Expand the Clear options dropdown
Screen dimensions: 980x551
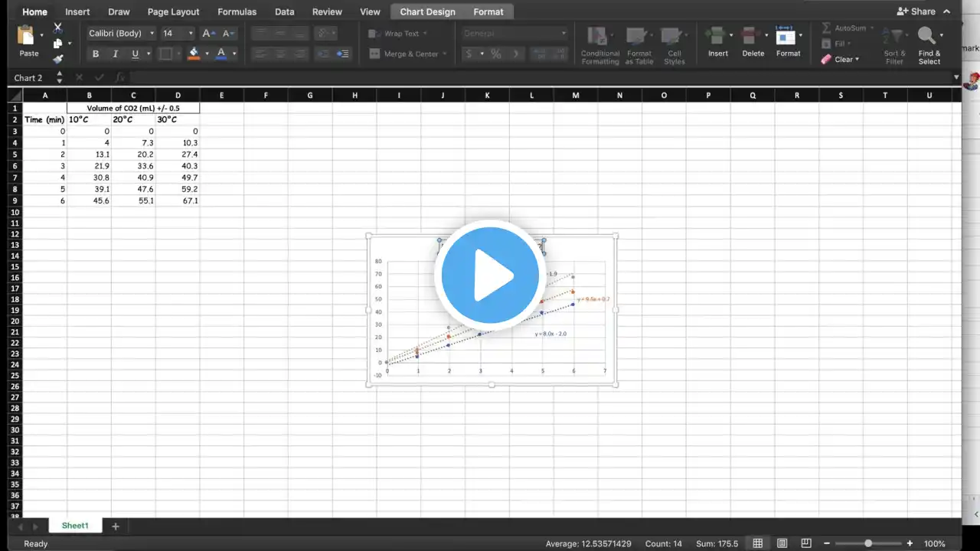[857, 59]
